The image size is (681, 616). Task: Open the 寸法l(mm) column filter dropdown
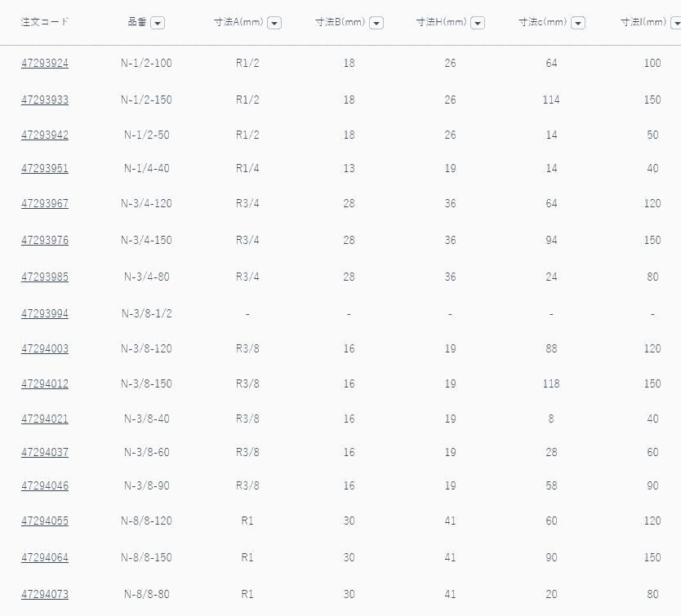(676, 23)
